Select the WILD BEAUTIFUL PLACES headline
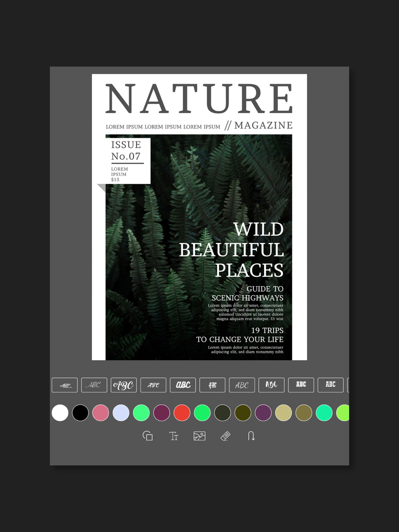 pos(231,250)
